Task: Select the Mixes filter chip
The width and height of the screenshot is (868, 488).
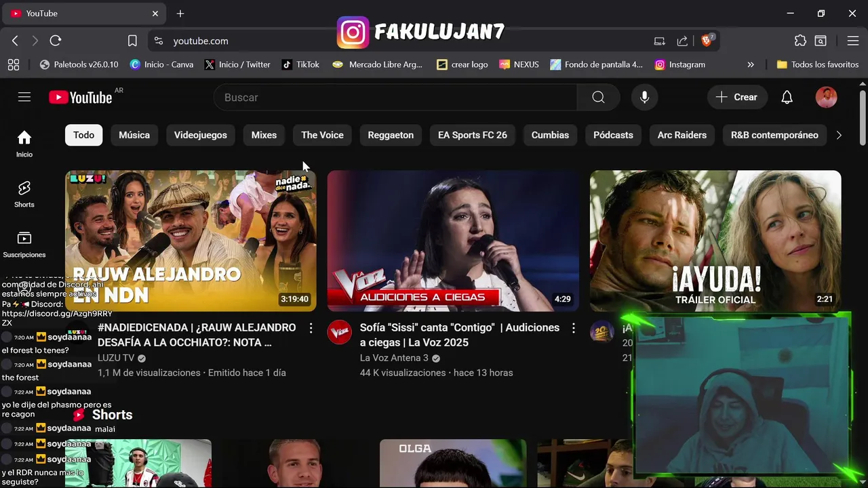Action: 264,135
